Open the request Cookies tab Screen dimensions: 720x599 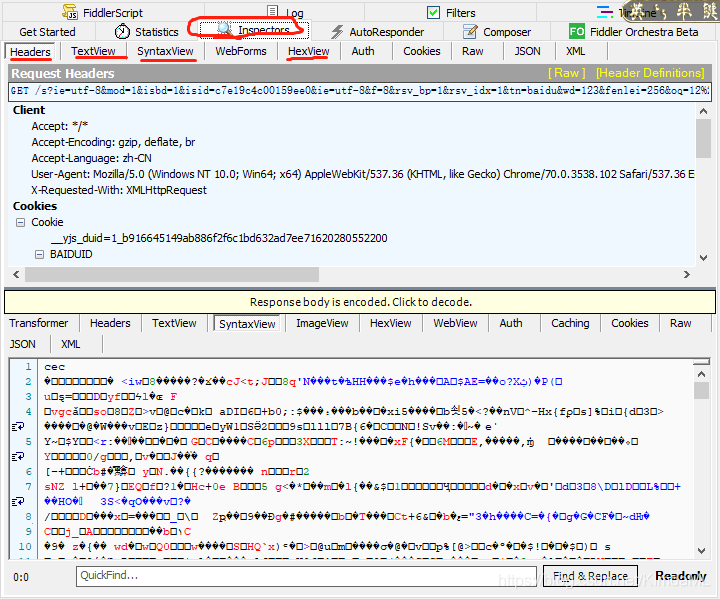click(422, 51)
